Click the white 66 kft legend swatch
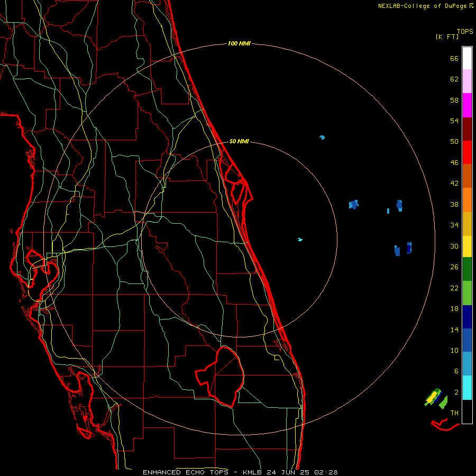 pos(467,58)
